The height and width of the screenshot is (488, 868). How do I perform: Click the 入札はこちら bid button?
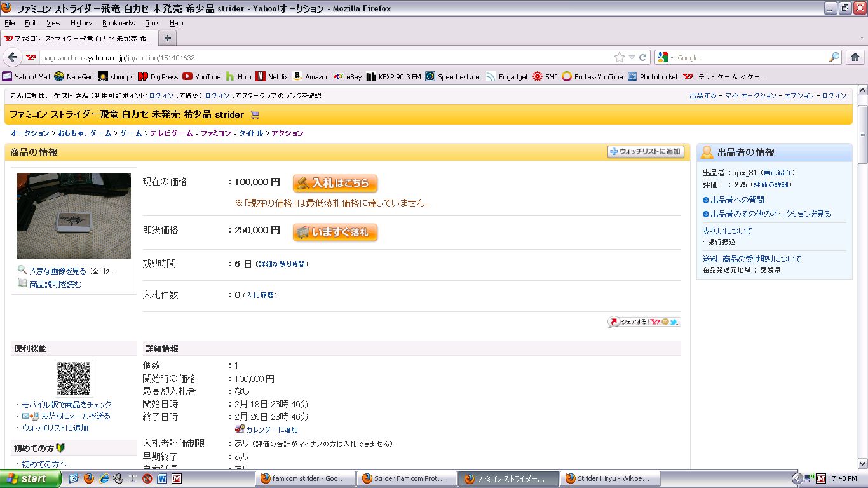335,183
